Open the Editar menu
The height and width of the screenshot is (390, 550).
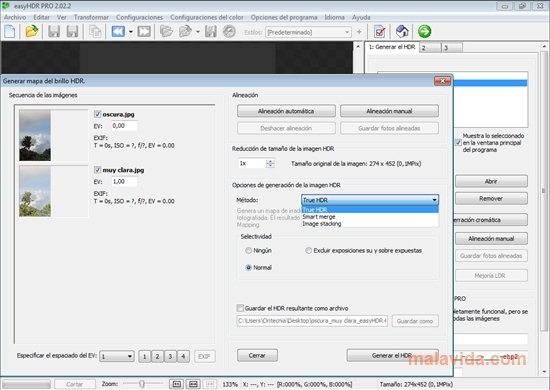(x=41, y=17)
